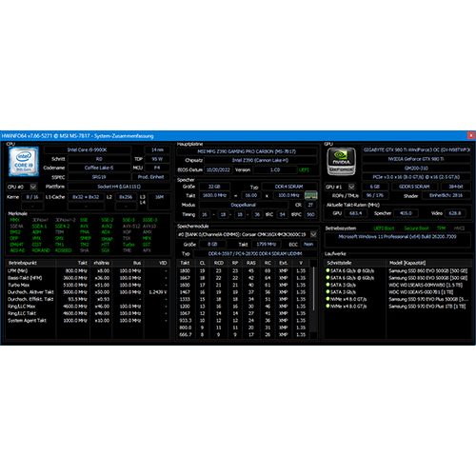Screen dimensions: 476x476
Task: Click the Intel Z390 chipset field
Action: click(x=260, y=161)
